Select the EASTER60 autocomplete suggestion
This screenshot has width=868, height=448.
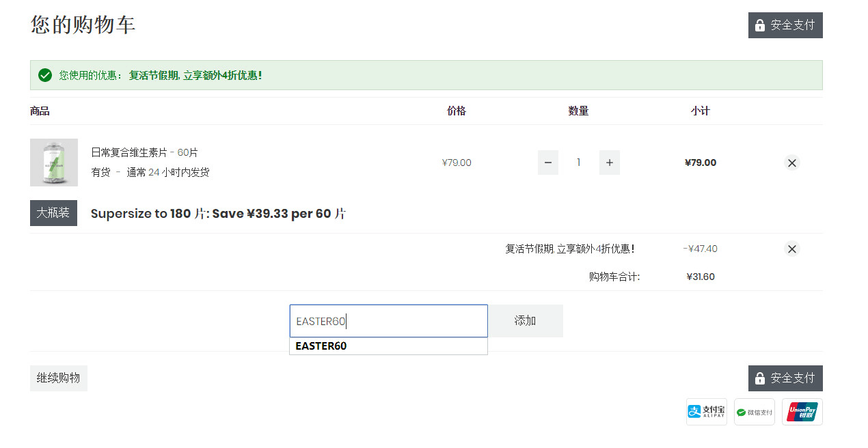pyautogui.click(x=389, y=346)
